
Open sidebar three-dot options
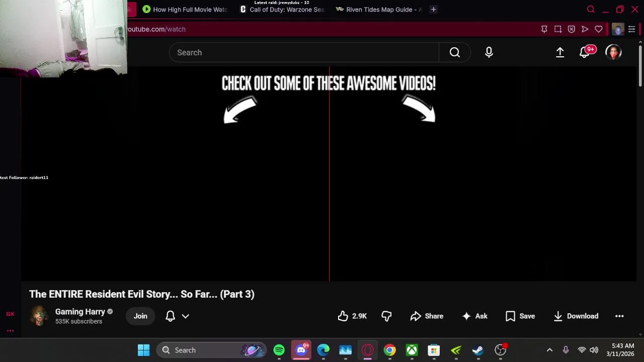(x=10, y=331)
